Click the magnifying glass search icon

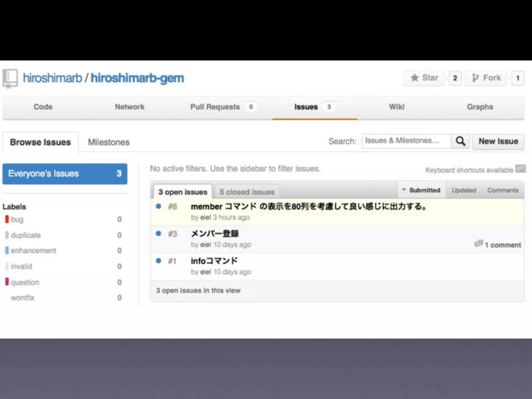[x=460, y=141]
